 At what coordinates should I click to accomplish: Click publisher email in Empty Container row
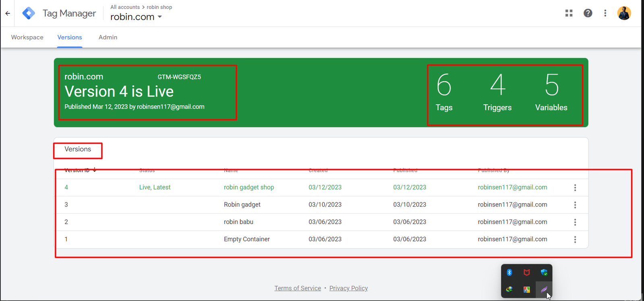pos(512,239)
